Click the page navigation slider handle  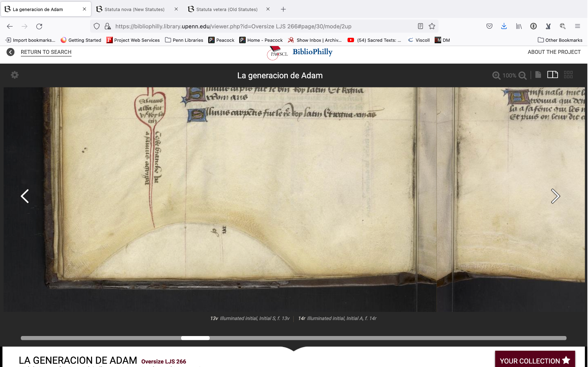coord(195,338)
